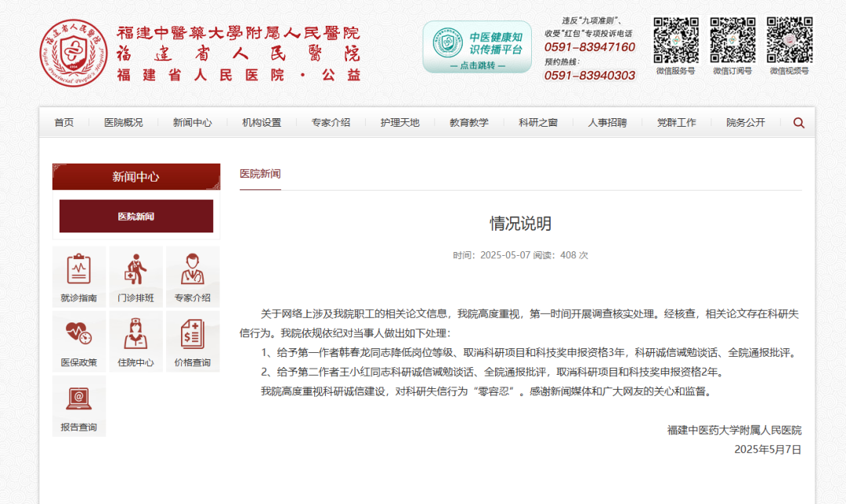Click paragraph about 韩春龙 punishment
This screenshot has width=846, height=504.
click(529, 352)
